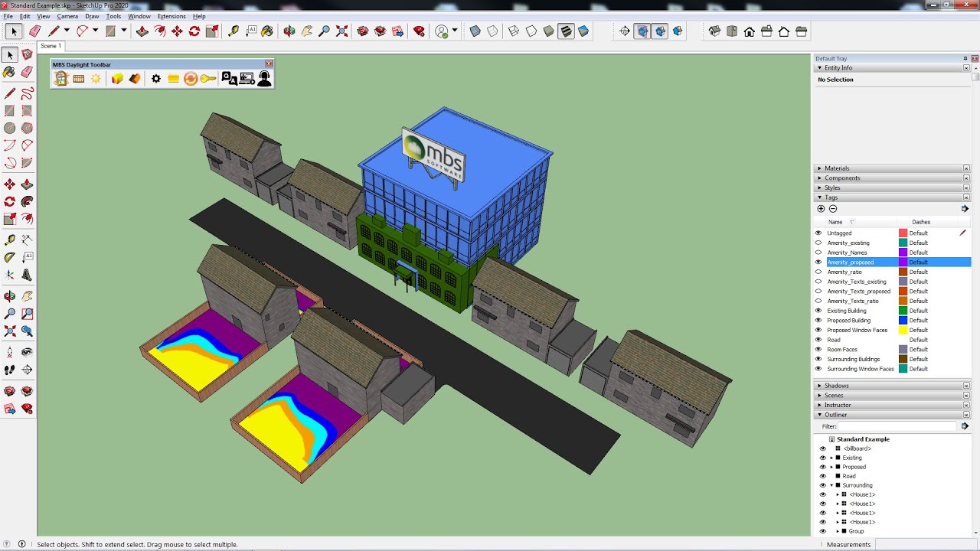The height and width of the screenshot is (551, 980).
Task: Open MBS support headset icon
Action: (x=264, y=79)
